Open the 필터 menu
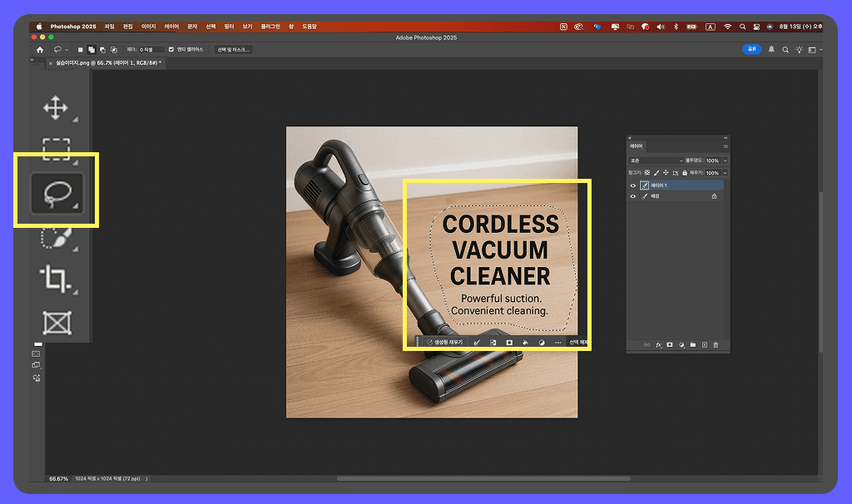Screen dimensions: 852x504 click(x=229, y=27)
